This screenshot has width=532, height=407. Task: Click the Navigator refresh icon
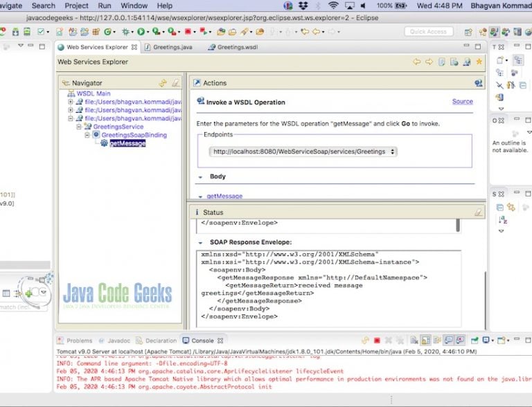point(163,83)
